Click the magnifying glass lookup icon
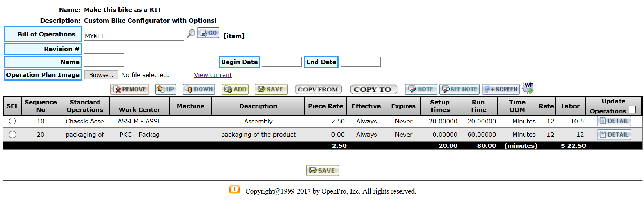644x209 pixels. coord(191,34)
